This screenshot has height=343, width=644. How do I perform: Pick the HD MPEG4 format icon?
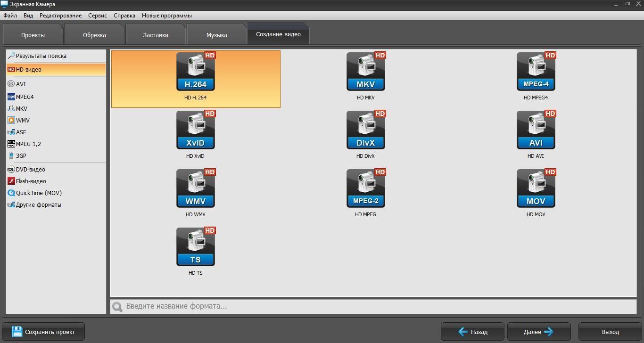(x=536, y=71)
